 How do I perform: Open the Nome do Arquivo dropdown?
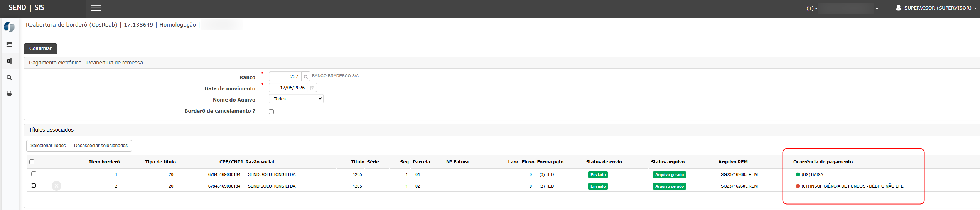[x=296, y=99]
